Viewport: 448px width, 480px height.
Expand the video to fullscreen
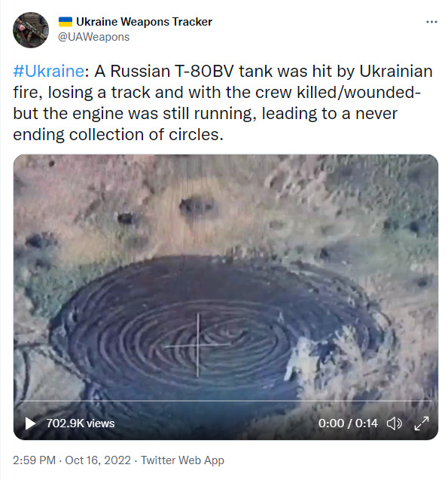422,423
